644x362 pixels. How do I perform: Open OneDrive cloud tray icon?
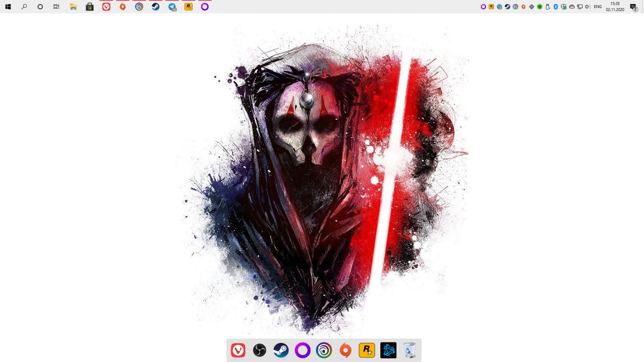572,7
